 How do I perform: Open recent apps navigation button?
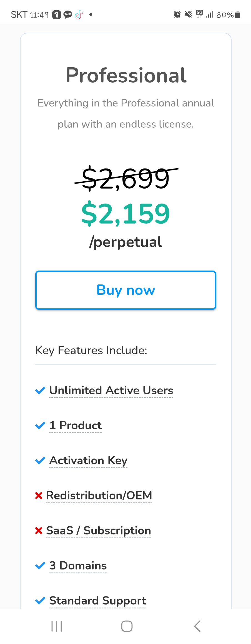57,626
